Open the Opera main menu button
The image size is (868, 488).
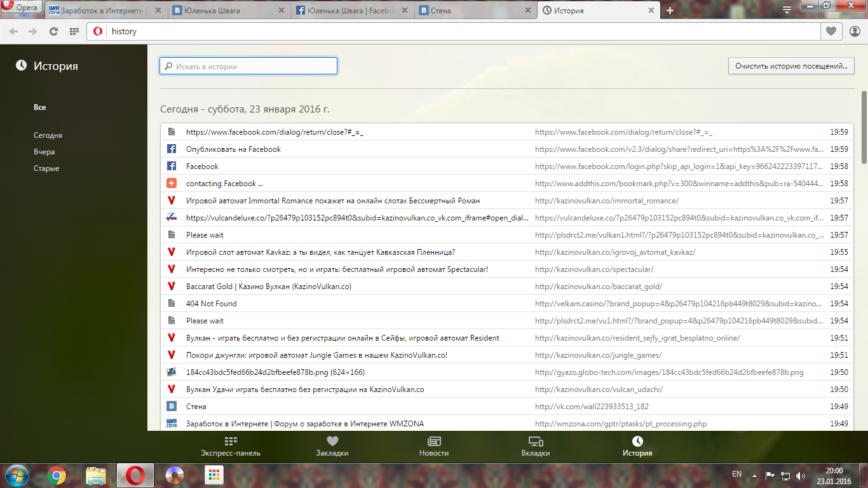tap(22, 8)
